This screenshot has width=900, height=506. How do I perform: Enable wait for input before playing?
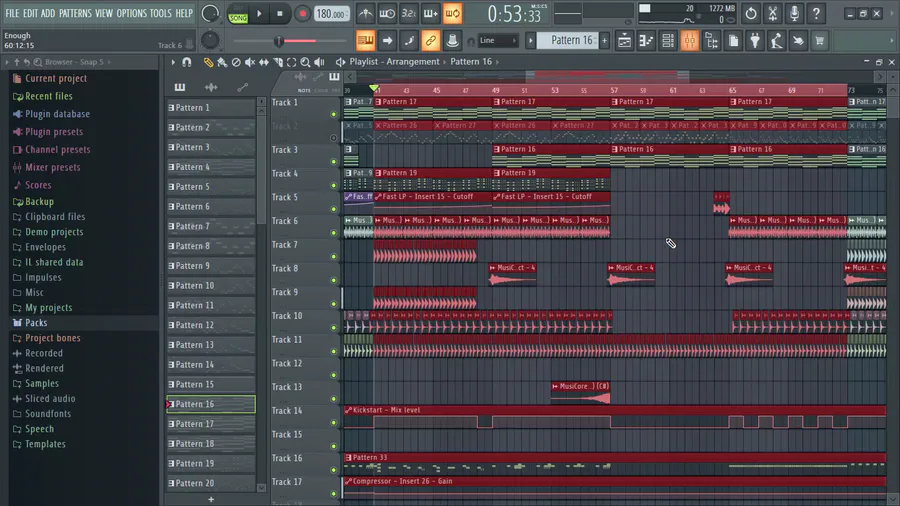coord(387,13)
